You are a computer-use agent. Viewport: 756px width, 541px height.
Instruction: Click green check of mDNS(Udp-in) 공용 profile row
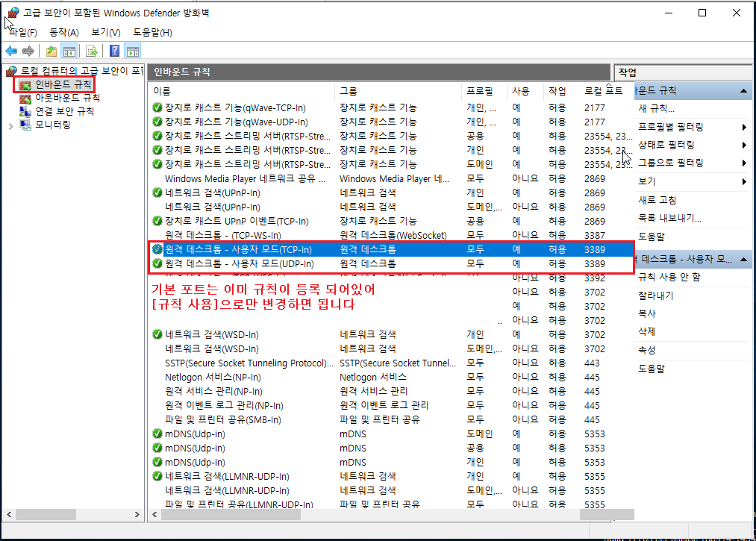pos(157,448)
